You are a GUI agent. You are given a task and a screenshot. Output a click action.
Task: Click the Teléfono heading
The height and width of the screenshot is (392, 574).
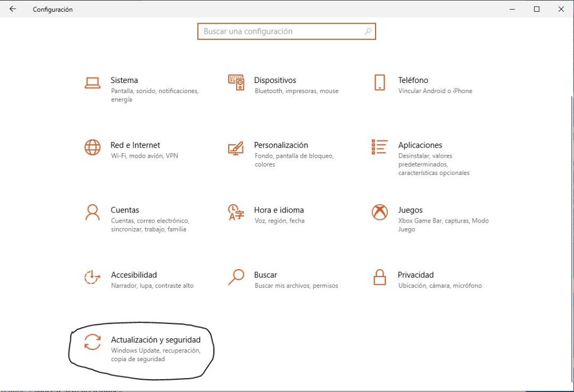click(x=413, y=80)
